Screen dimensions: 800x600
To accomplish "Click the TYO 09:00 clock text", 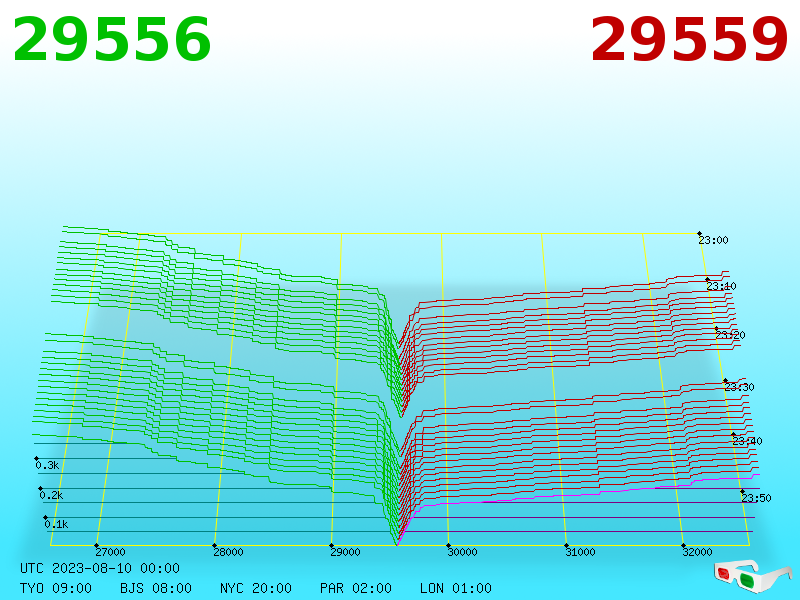I will coord(56,588).
